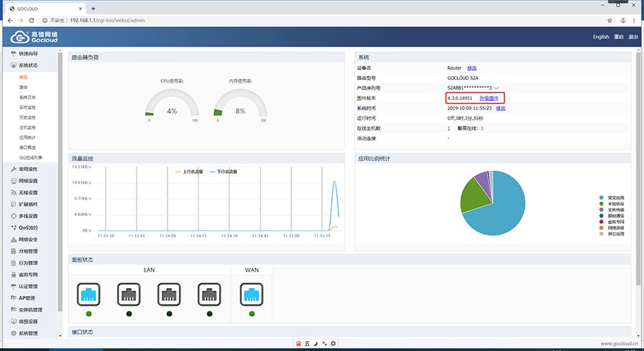Click the 升级固件 firmware upgrade link
The width and height of the screenshot is (644, 351).
489,97
